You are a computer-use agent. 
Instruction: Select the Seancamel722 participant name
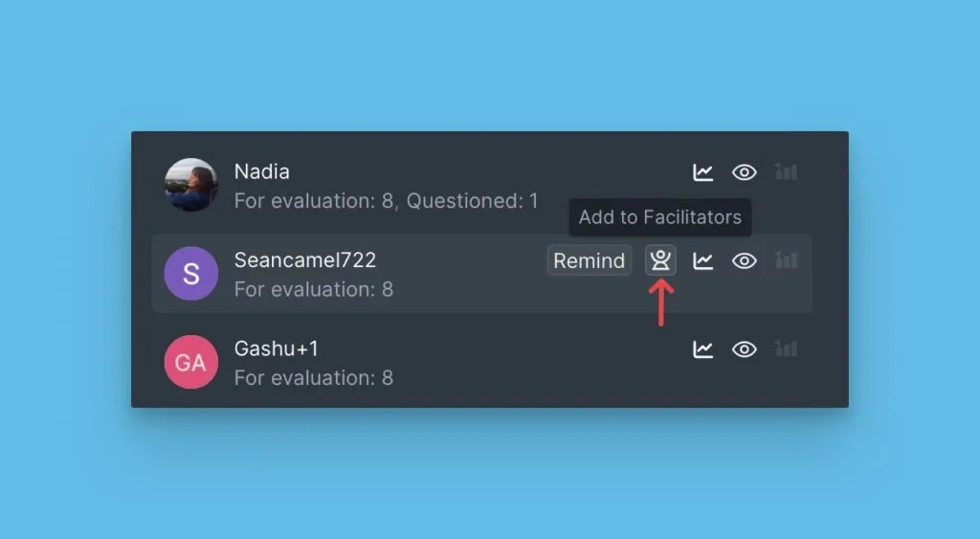(x=305, y=260)
